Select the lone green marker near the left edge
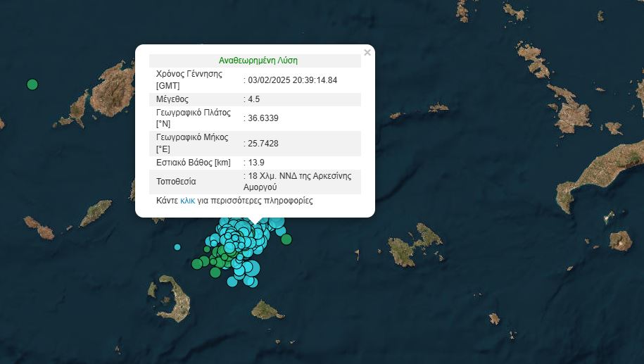The height and width of the screenshot is (364, 644). (x=32, y=84)
